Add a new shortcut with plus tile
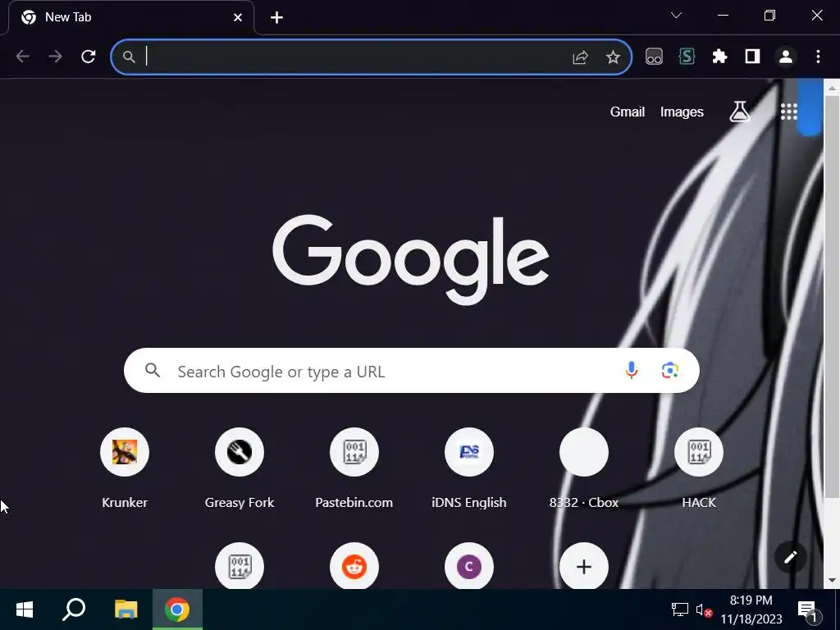 (584, 566)
